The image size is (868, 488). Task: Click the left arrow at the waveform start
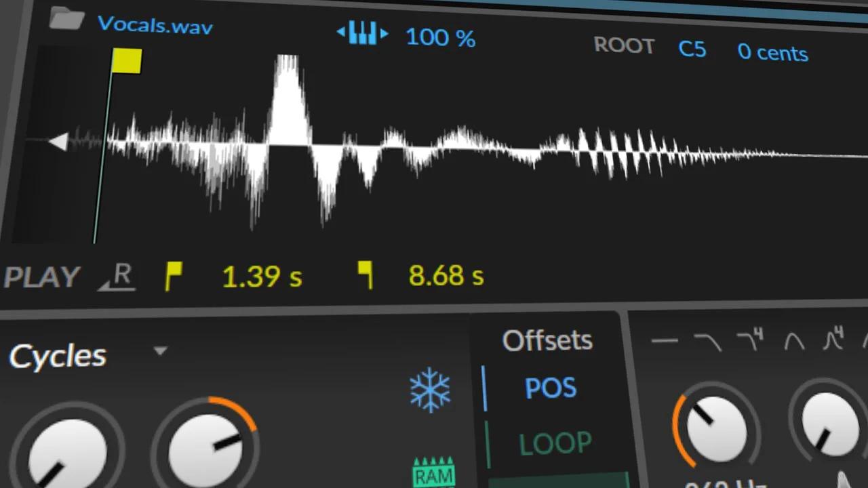(58, 142)
